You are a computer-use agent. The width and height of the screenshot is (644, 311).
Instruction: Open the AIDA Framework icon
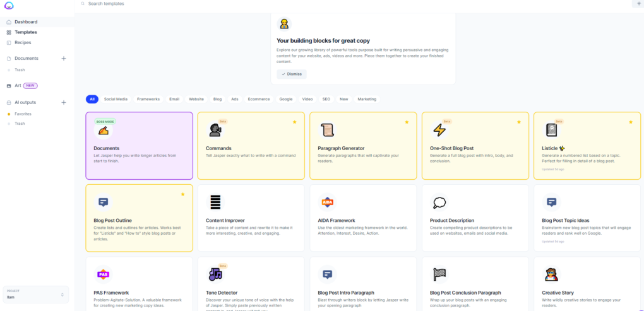(327, 202)
